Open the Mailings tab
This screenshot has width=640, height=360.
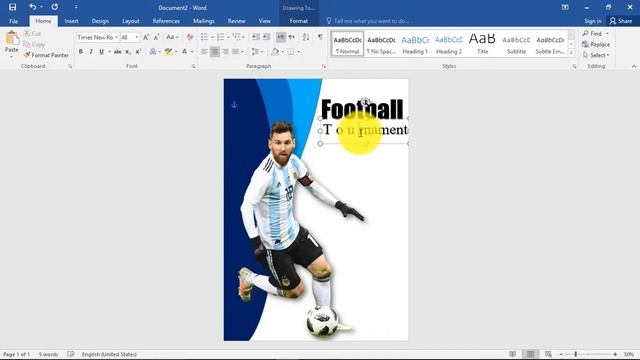tap(204, 21)
